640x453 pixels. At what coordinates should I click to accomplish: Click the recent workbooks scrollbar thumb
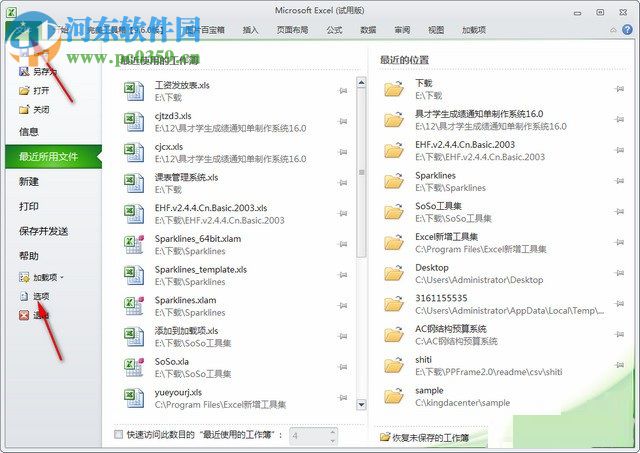pyautogui.click(x=361, y=173)
